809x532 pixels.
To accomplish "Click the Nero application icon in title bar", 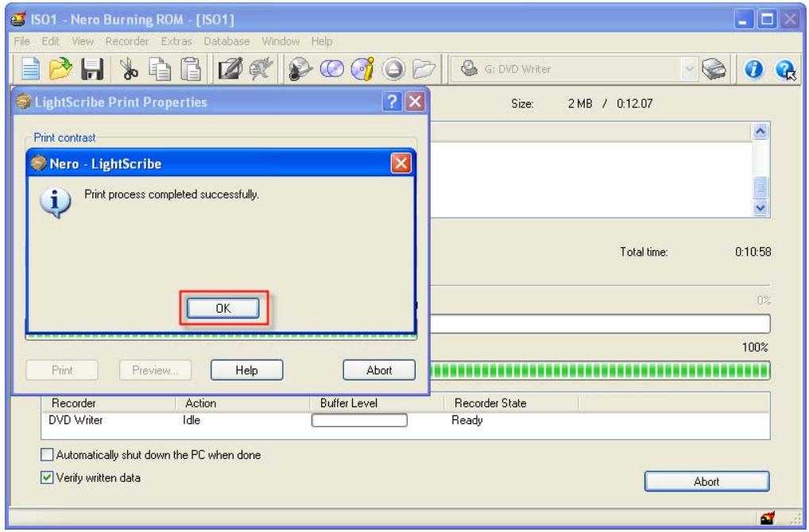I will pyautogui.click(x=18, y=20).
